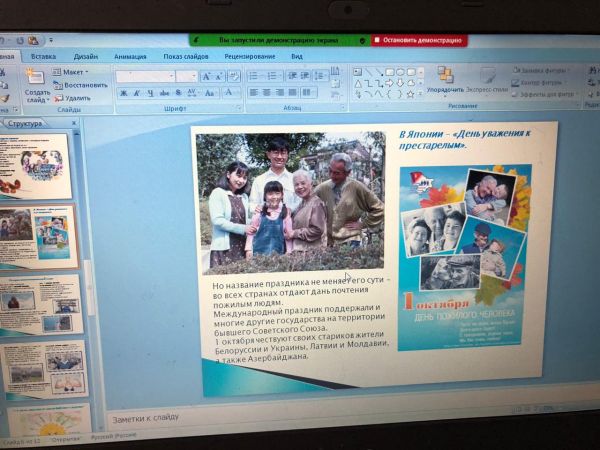Image resolution: width=600 pixels, height=450 pixels.
Task: Open the font name combo box
Action: 145,76
